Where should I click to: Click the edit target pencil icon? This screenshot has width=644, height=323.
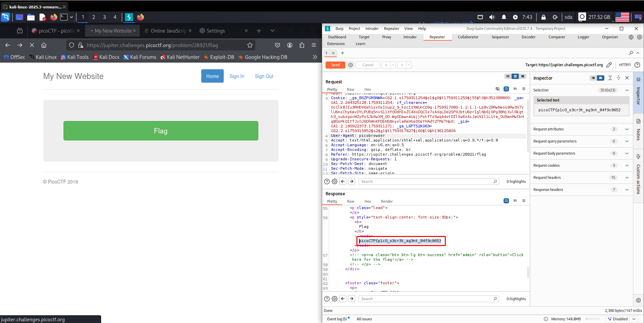click(609, 65)
